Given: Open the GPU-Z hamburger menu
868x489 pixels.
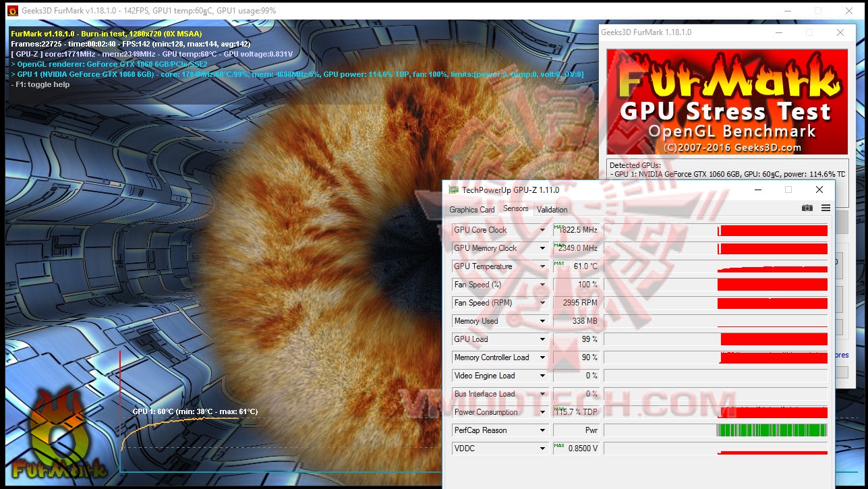Looking at the screenshot, I should [x=826, y=208].
